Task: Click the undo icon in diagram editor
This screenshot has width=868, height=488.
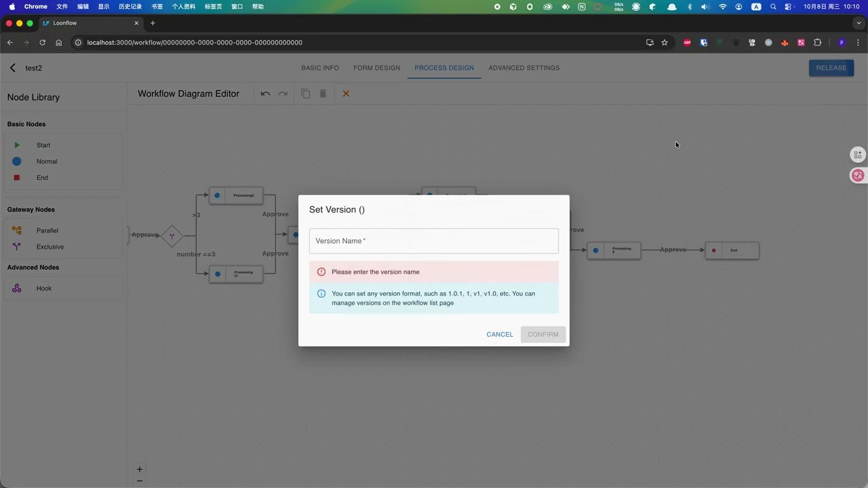Action: [x=266, y=94]
